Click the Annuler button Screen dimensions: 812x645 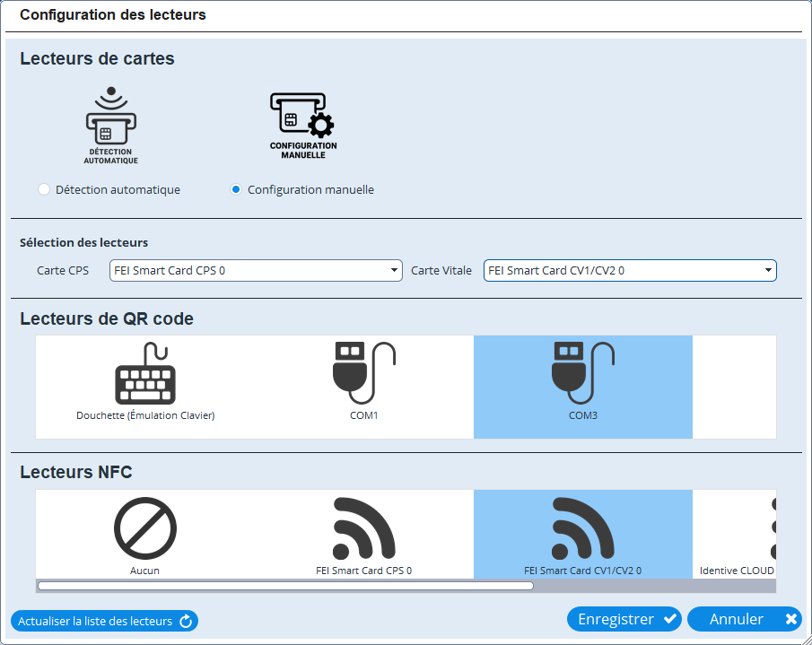coord(744,619)
